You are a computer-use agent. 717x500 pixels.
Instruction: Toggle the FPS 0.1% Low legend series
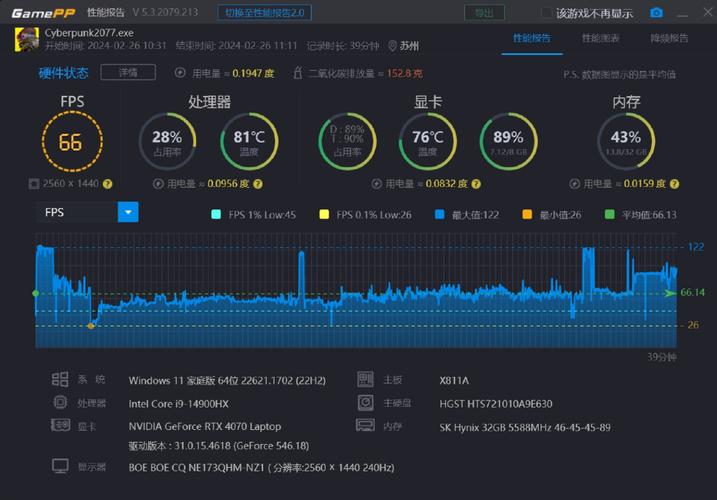coord(324,215)
